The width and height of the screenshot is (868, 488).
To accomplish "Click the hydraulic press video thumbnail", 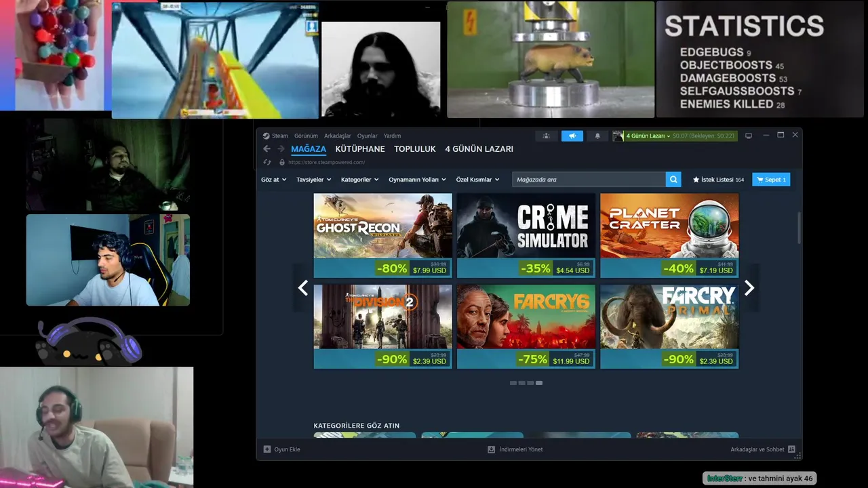I will click(x=551, y=59).
